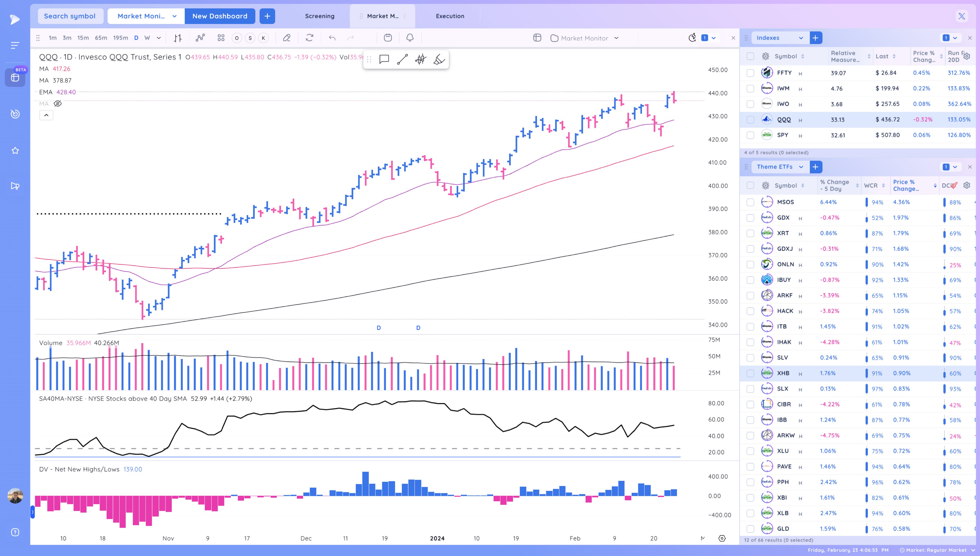Open the flag icon in the sidebar
Image resolution: width=980 pixels, height=556 pixels.
pyautogui.click(x=15, y=186)
